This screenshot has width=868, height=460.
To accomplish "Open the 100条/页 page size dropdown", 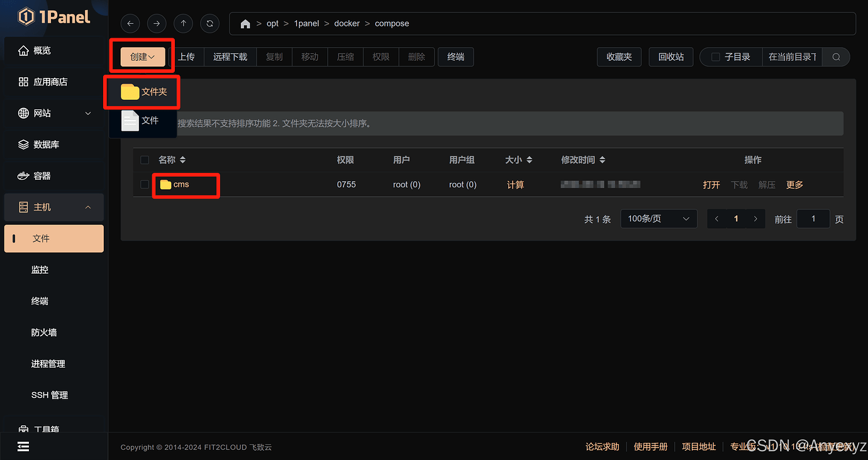I will pyautogui.click(x=659, y=219).
